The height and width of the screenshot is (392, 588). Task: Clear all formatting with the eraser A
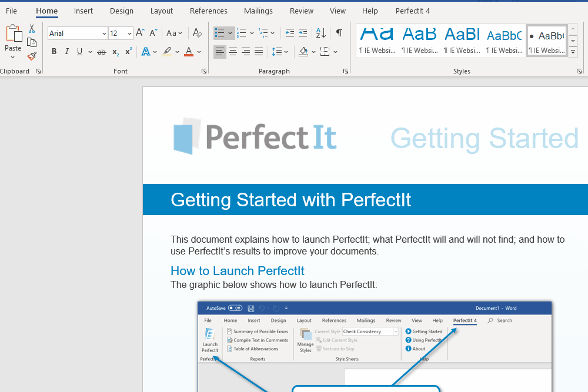[197, 33]
